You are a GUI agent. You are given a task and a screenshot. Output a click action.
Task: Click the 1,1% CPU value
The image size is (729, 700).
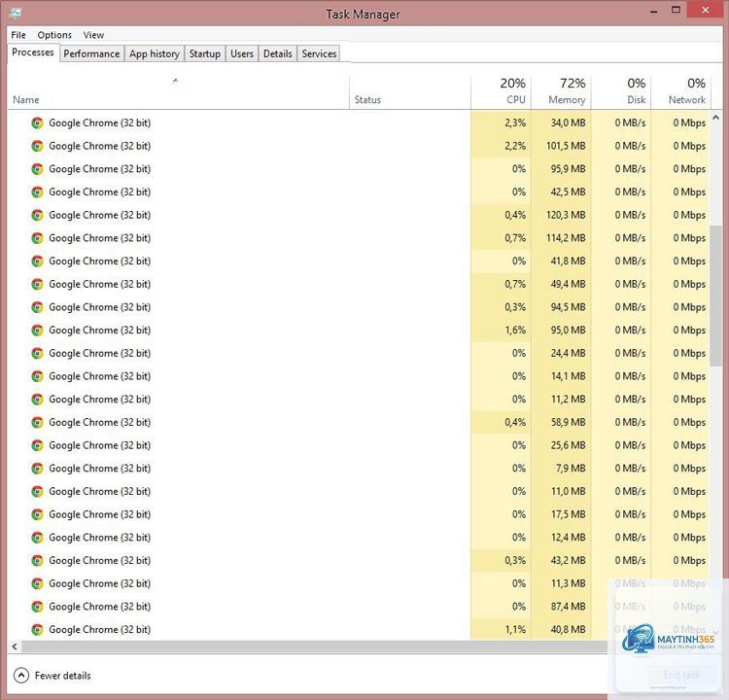(515, 629)
